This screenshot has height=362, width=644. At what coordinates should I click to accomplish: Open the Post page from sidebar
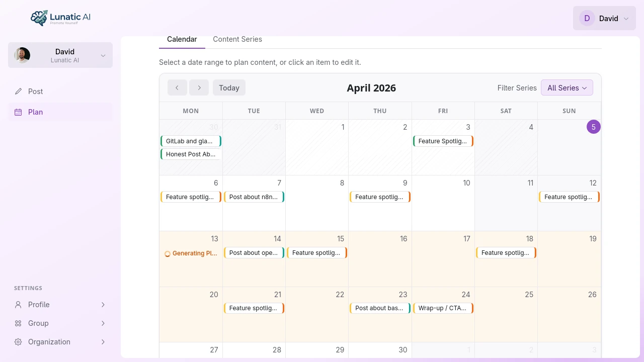[60, 92]
